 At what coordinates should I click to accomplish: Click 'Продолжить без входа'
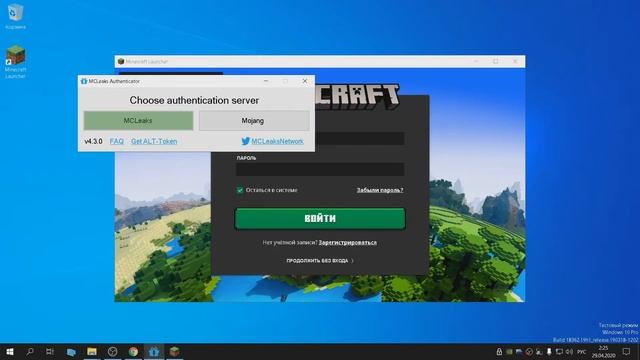point(319,260)
